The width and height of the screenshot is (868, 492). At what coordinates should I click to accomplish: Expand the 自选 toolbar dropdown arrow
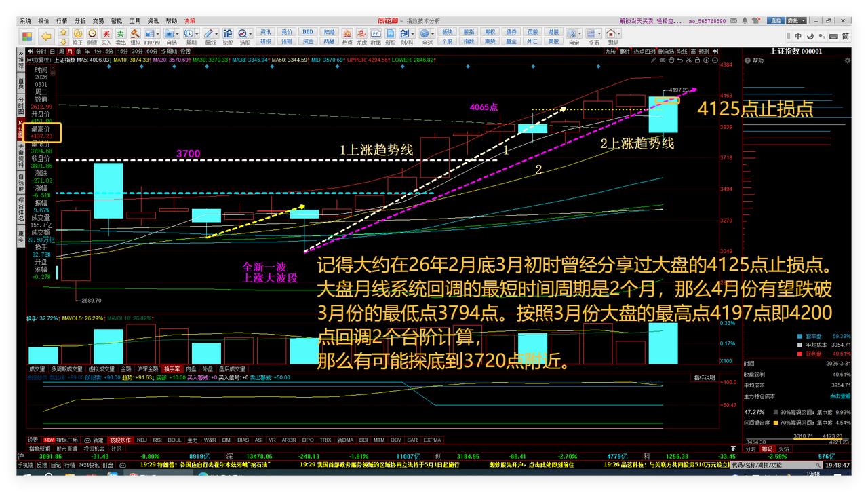coord(178,33)
